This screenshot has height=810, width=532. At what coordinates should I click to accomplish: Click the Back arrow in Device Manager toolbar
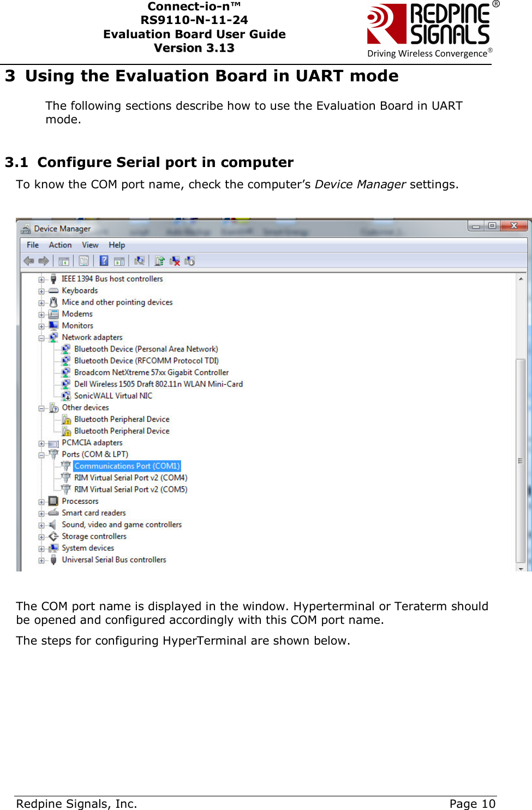tap(29, 261)
